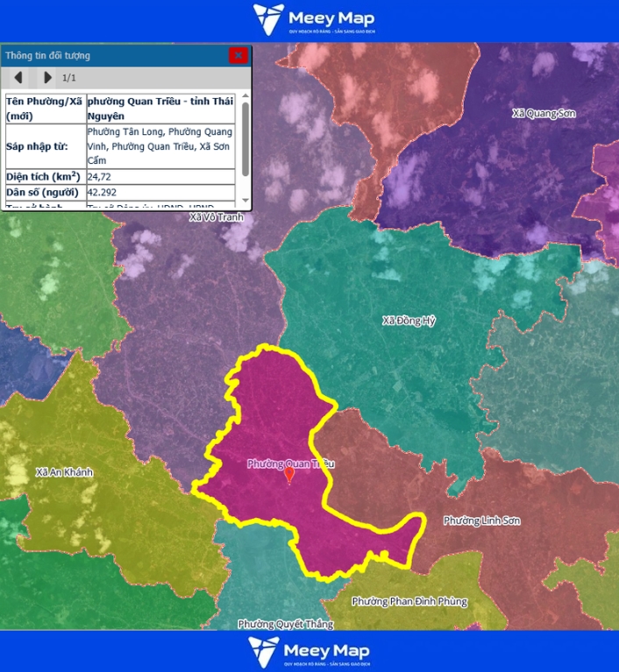Viewport: 619px width, 672px height.
Task: Select the Xã Đồng Hỷ region label
Action: click(409, 321)
